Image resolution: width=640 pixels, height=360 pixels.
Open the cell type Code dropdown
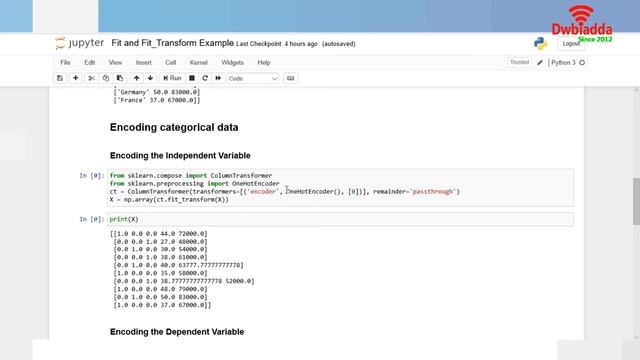pos(253,78)
